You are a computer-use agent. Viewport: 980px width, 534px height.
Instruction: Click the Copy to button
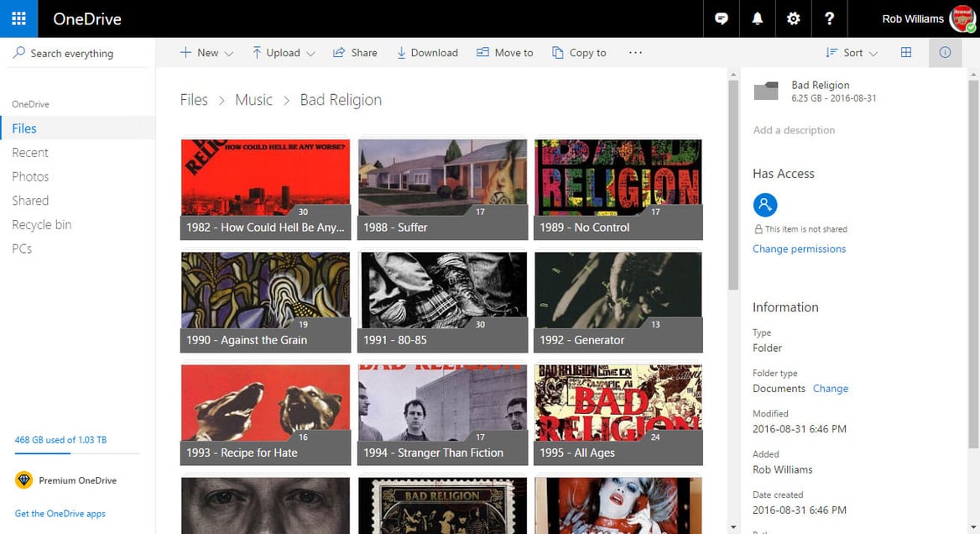(580, 53)
